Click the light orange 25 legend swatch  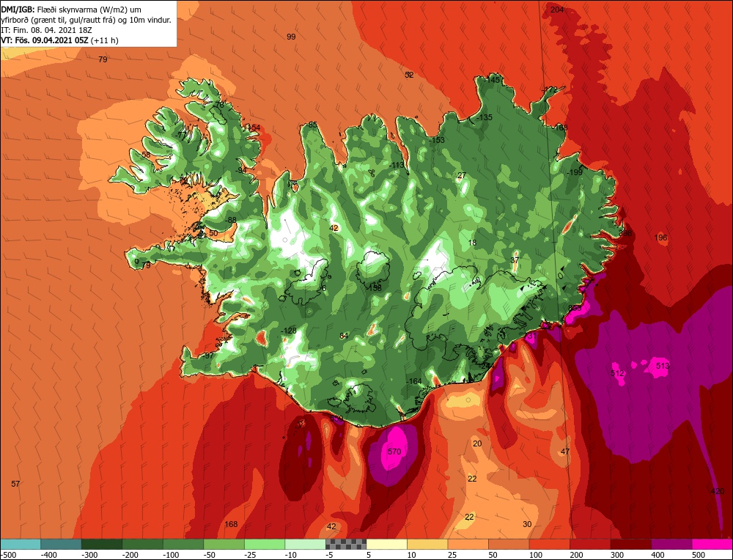[468, 544]
